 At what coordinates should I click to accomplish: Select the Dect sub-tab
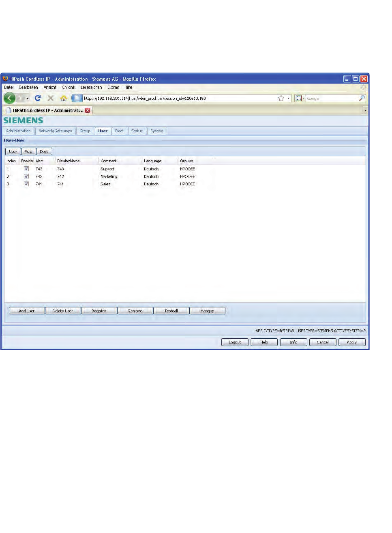44,152
